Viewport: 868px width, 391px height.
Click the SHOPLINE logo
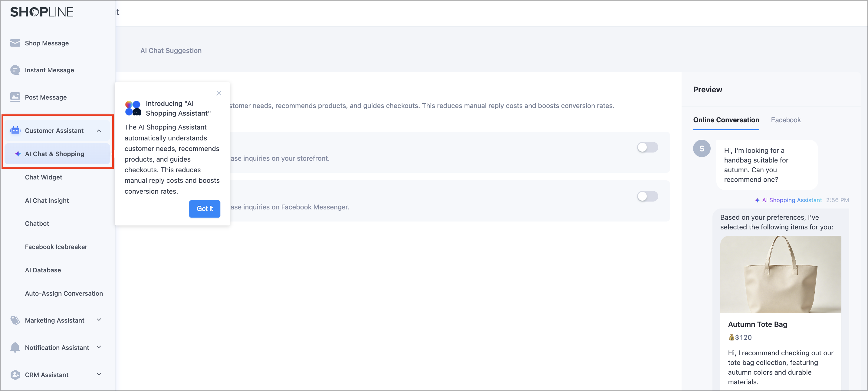point(42,12)
